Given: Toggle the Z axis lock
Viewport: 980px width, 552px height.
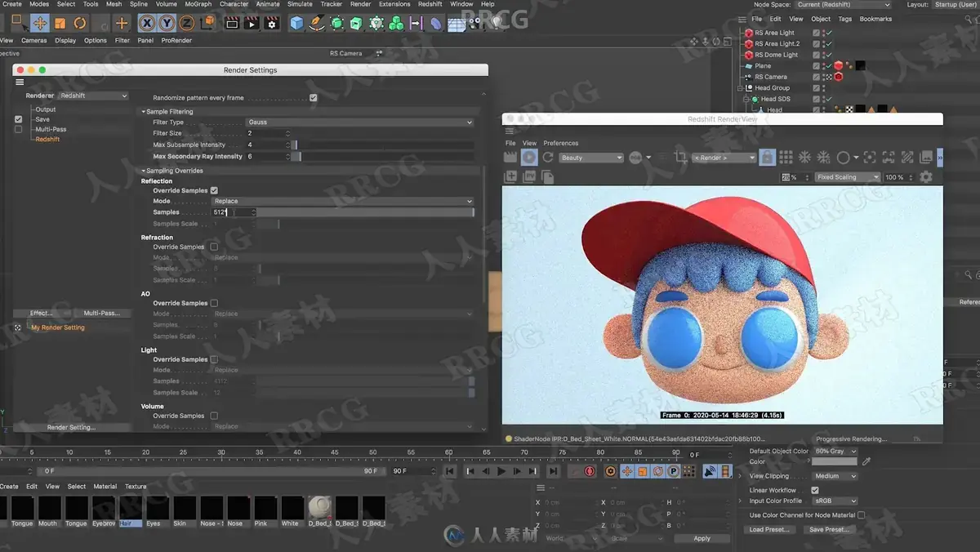Looking at the screenshot, I should pos(186,23).
